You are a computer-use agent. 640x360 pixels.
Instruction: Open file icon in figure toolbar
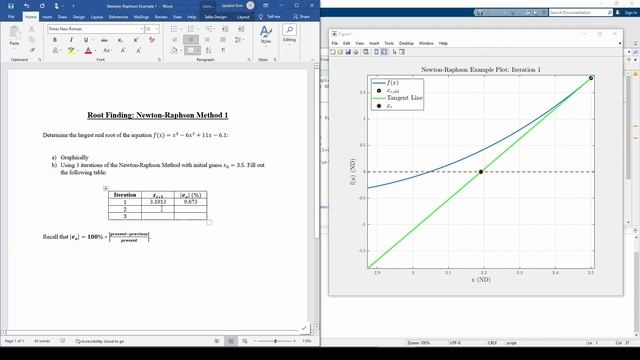tap(340, 52)
